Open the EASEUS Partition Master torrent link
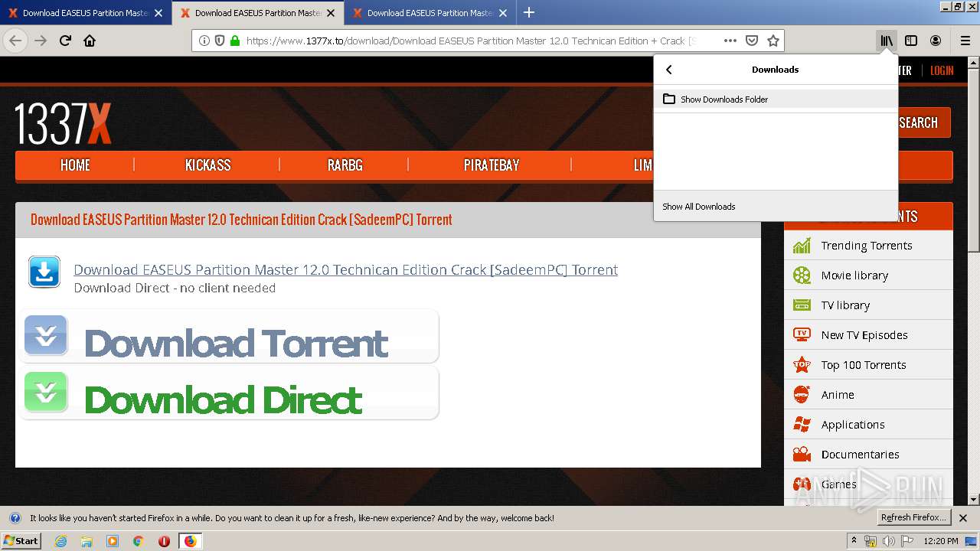Image resolution: width=980 pixels, height=551 pixels. click(x=345, y=269)
